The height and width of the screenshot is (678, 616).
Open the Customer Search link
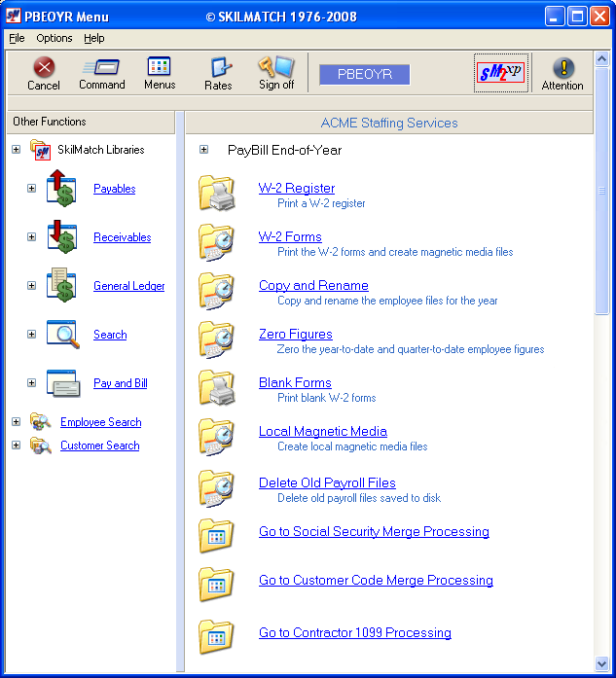(100, 446)
